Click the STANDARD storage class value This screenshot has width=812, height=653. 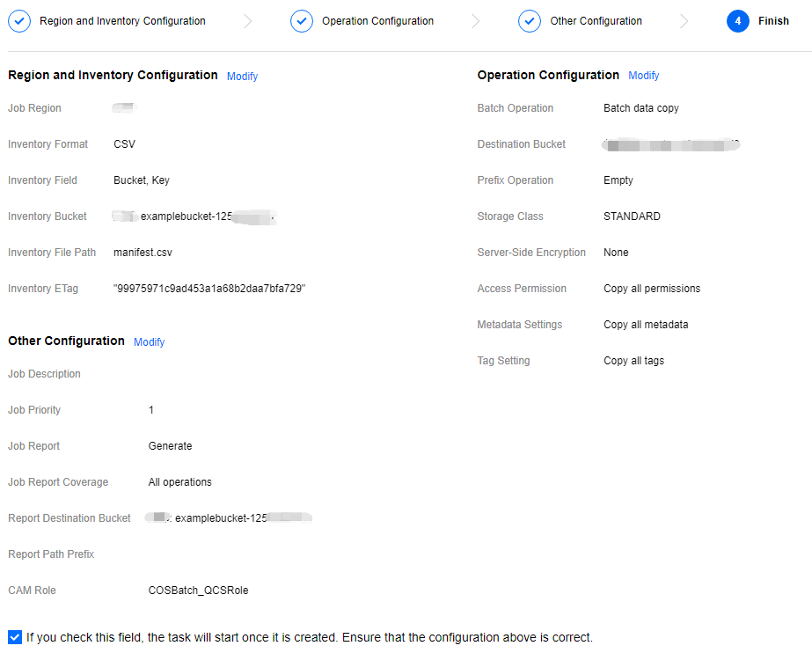632,216
